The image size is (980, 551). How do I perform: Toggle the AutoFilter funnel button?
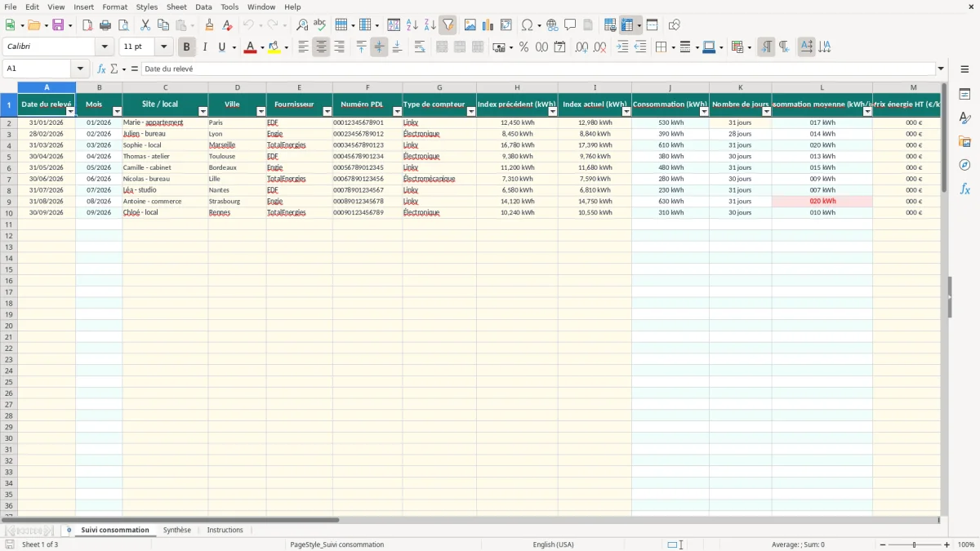(x=448, y=25)
